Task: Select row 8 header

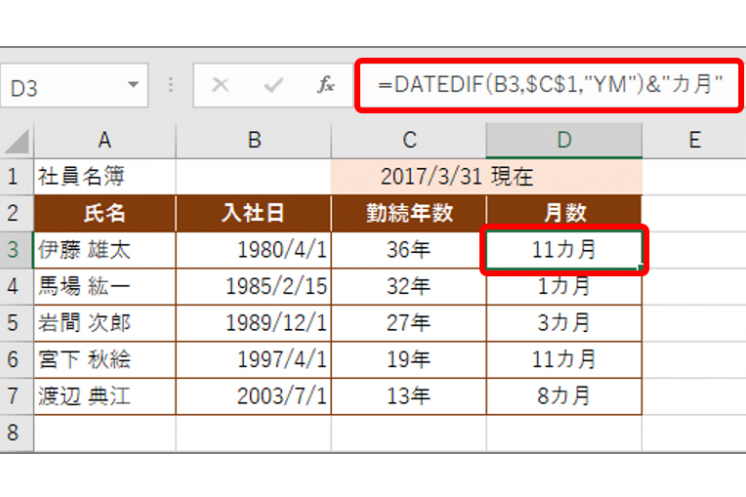Action: [17, 433]
